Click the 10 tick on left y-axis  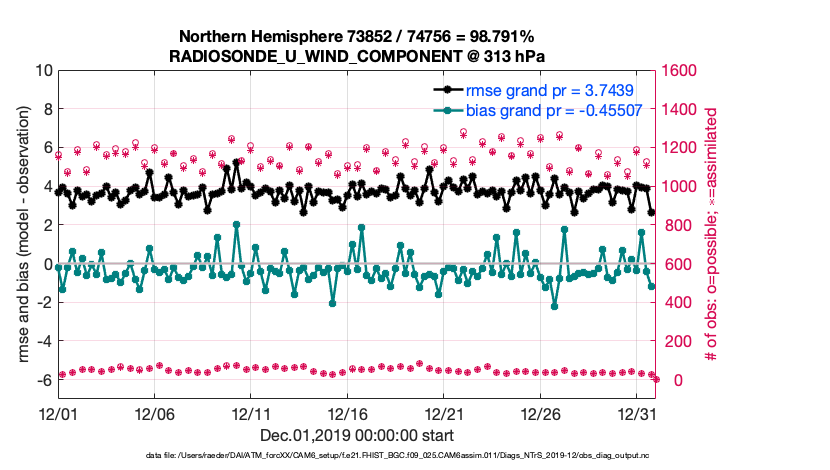(43, 71)
